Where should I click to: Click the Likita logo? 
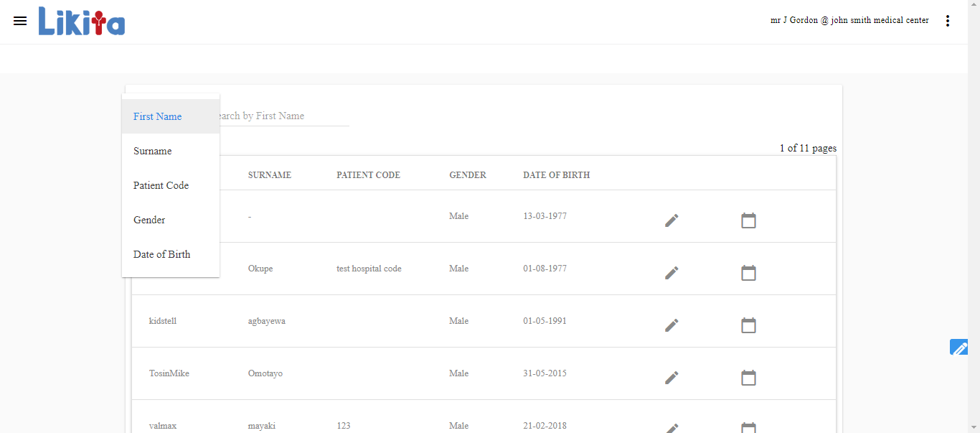pos(82,22)
